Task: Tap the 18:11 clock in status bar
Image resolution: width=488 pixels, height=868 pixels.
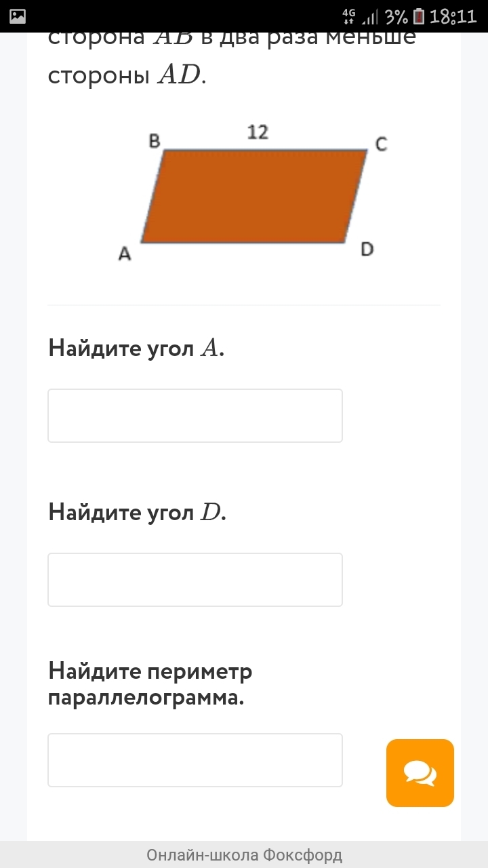Action: [453, 17]
